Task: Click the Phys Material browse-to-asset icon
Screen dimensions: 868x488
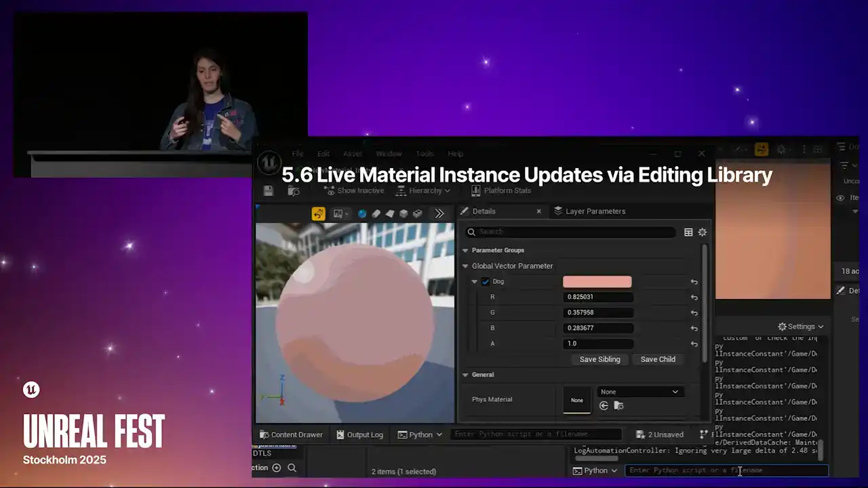Action: (x=618, y=406)
